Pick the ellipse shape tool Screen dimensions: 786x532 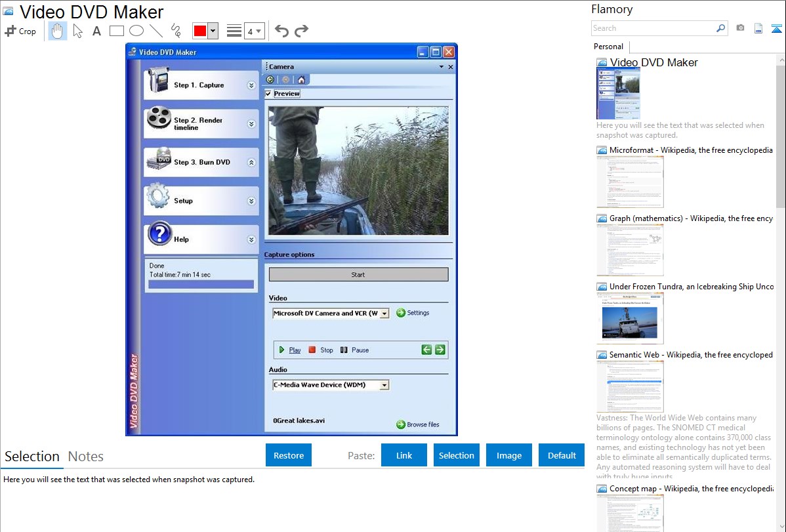click(136, 31)
